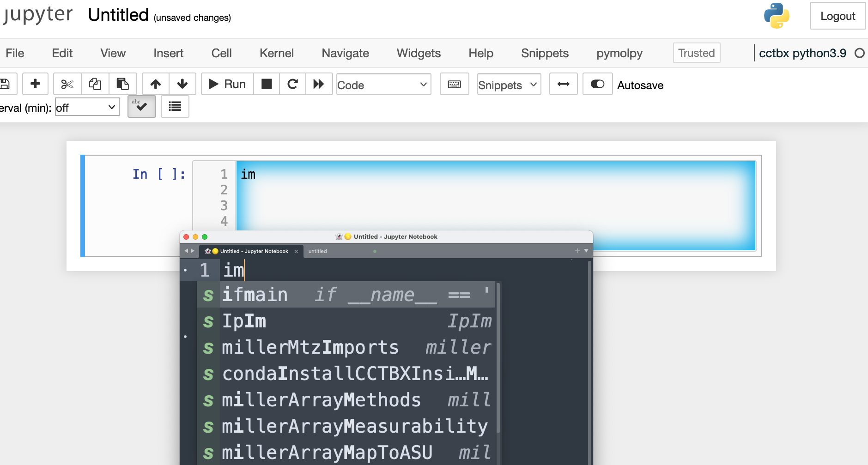Click the Trusted notebook button

point(697,53)
